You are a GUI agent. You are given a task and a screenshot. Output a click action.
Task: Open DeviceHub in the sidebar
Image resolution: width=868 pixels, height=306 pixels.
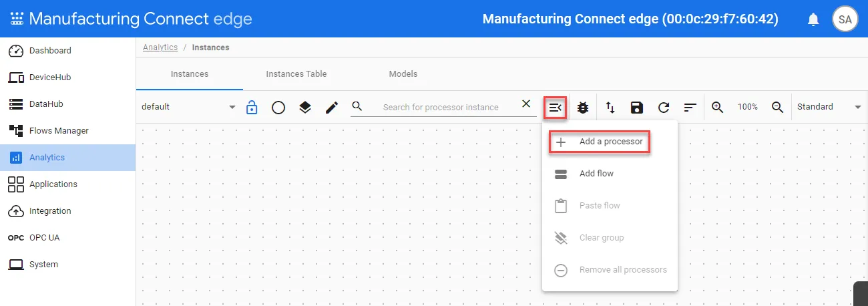pos(67,78)
